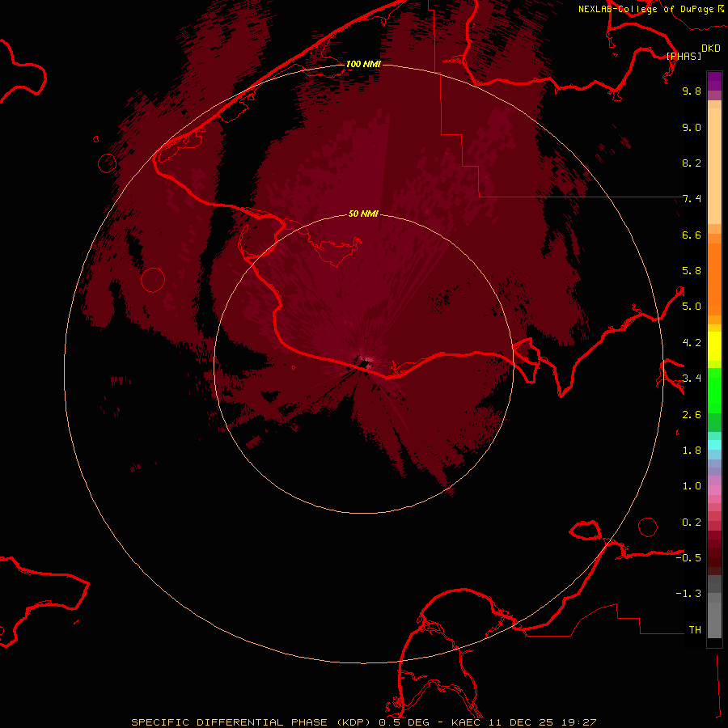Screen dimensions: 728x728
Task: Select the pink segment of the color bar
Action: (x=714, y=490)
